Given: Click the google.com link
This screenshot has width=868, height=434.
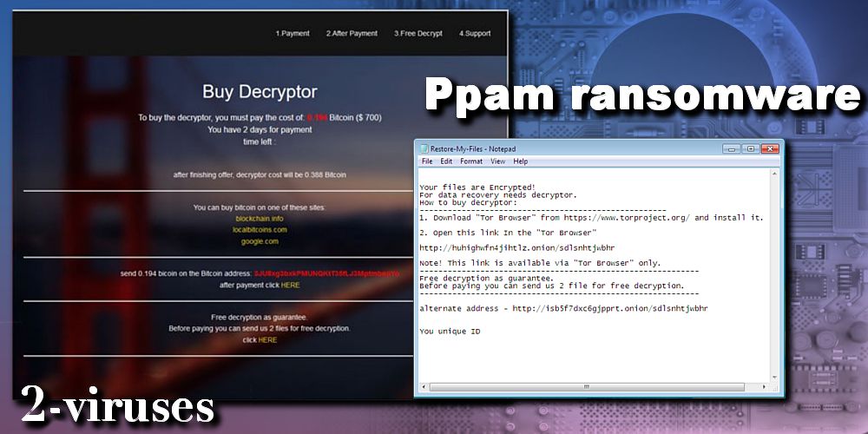Looking at the screenshot, I should tap(260, 241).
